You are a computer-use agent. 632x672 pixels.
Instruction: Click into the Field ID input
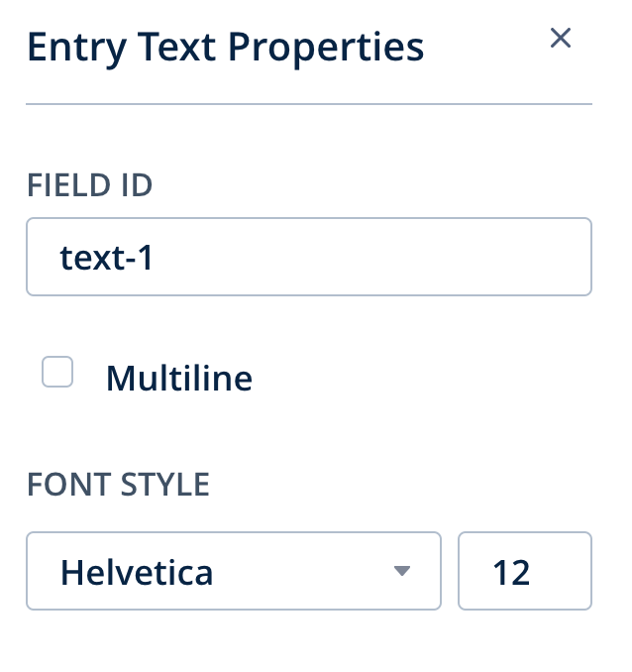coord(308,257)
